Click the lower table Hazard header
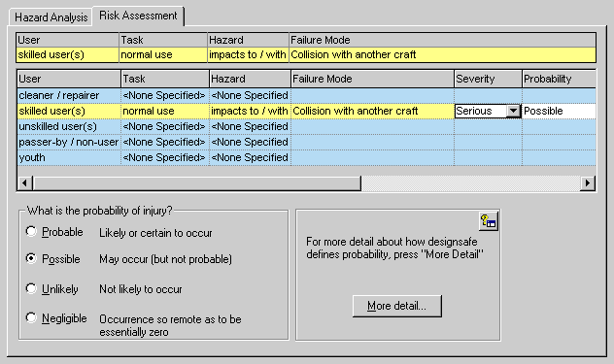The height and width of the screenshot is (364, 614). [x=250, y=79]
